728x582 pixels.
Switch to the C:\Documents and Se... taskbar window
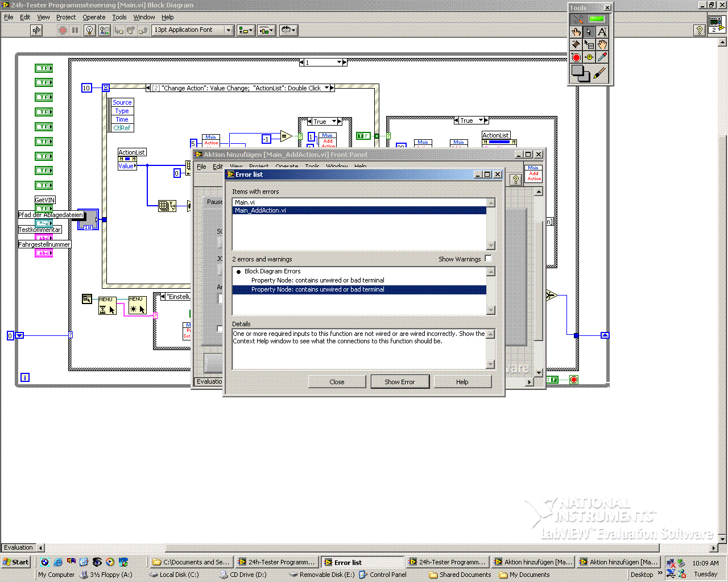coord(191,562)
